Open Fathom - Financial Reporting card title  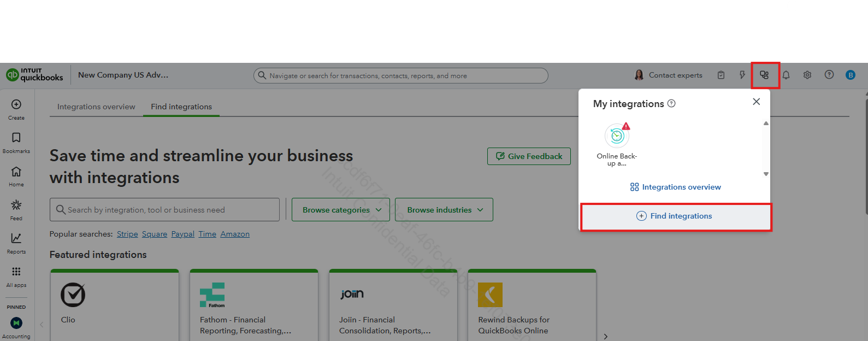tap(245, 325)
